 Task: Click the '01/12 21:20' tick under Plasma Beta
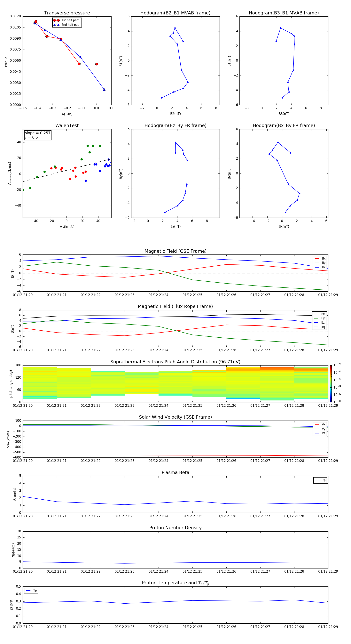23,516
